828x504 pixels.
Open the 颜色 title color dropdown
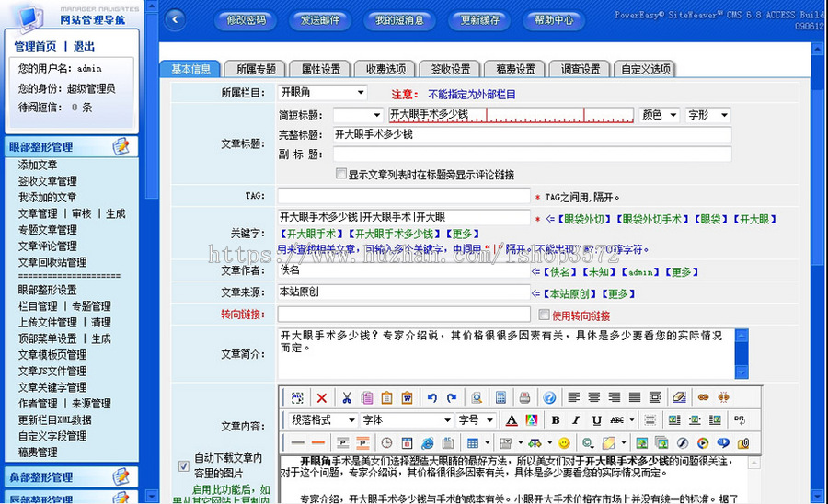[659, 115]
